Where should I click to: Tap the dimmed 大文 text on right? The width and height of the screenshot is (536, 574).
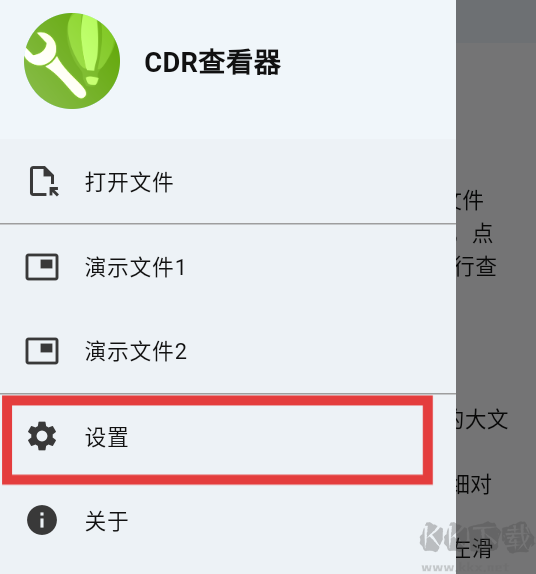(487, 419)
